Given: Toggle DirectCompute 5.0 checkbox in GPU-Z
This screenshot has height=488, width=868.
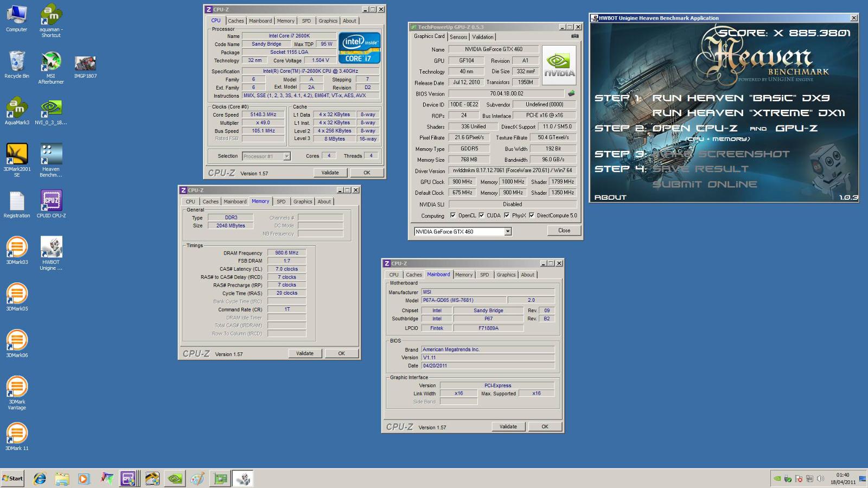Looking at the screenshot, I should click(532, 216).
